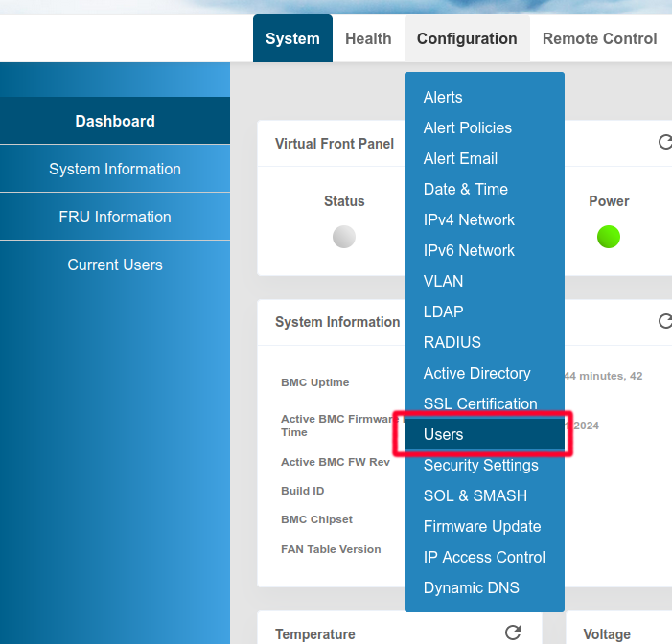Open the Remote Control menu

pyautogui.click(x=599, y=39)
